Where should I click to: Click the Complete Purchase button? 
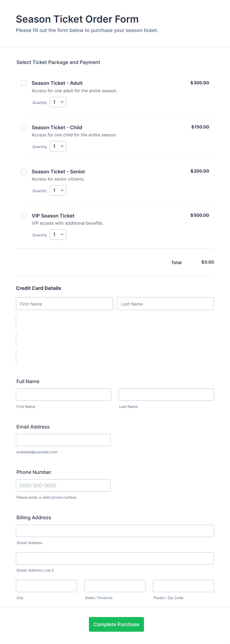pyautogui.click(x=116, y=624)
